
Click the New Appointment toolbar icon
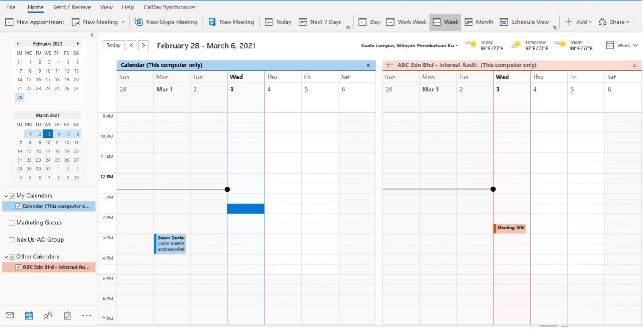click(x=9, y=22)
